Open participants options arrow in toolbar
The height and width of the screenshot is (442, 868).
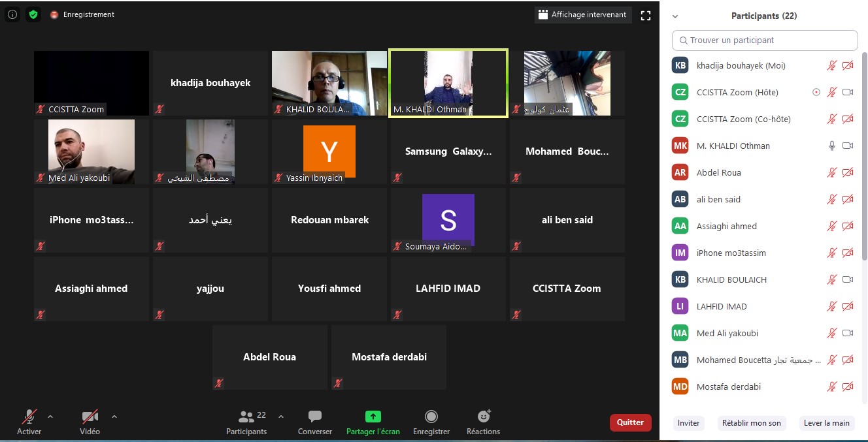pyautogui.click(x=281, y=416)
